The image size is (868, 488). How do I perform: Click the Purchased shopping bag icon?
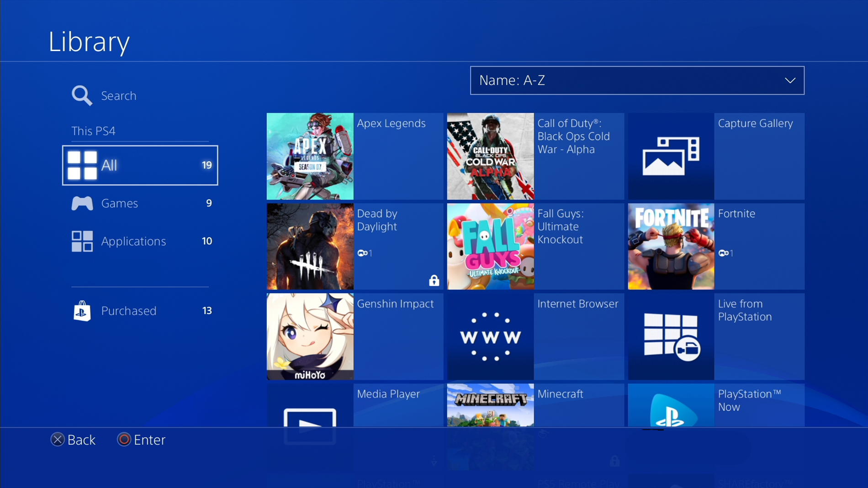[x=82, y=311]
